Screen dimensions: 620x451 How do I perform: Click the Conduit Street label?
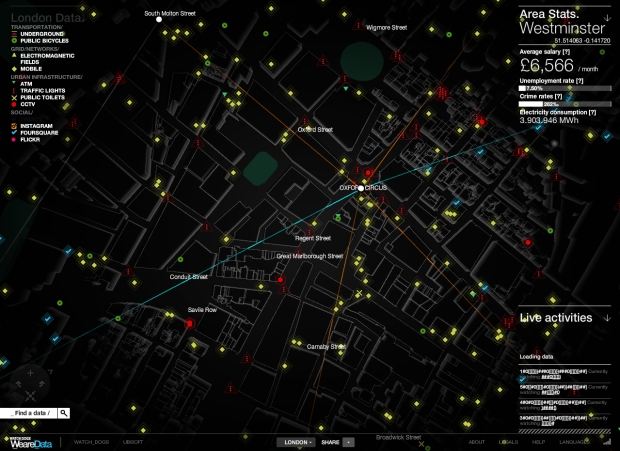[189, 277]
